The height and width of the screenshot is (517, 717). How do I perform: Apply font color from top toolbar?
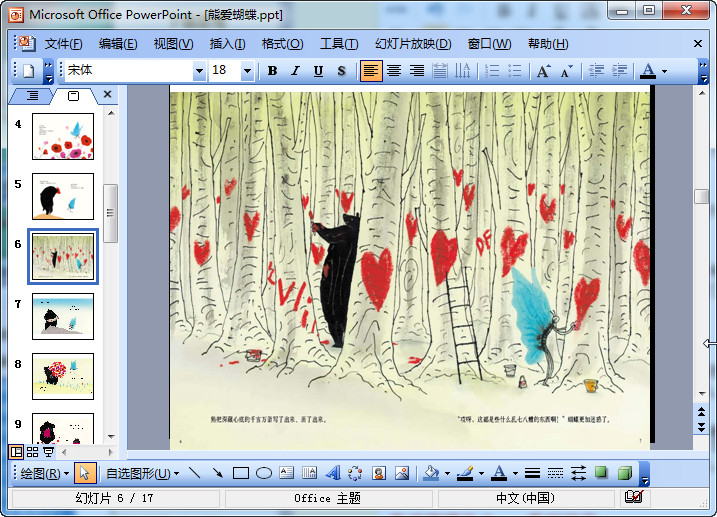pyautogui.click(x=647, y=71)
